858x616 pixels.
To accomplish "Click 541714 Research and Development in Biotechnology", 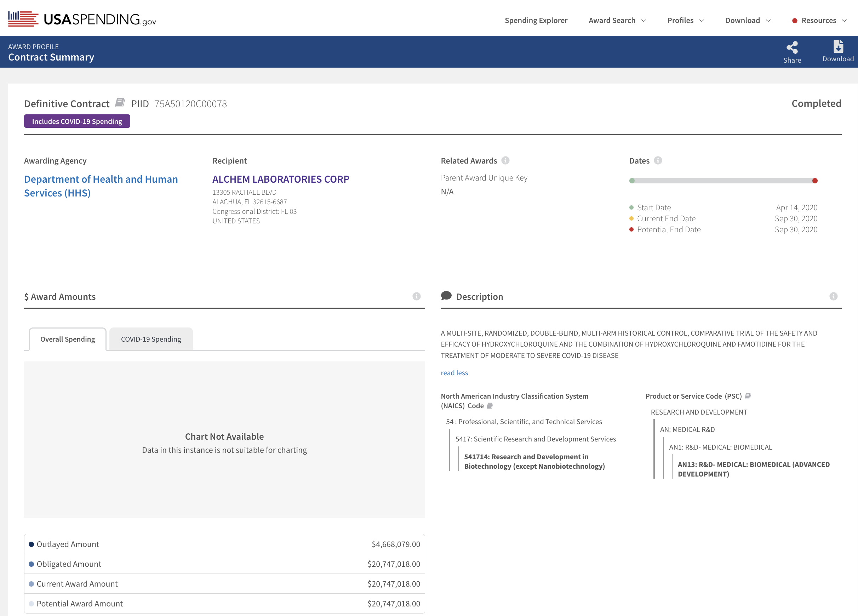I will tap(534, 461).
